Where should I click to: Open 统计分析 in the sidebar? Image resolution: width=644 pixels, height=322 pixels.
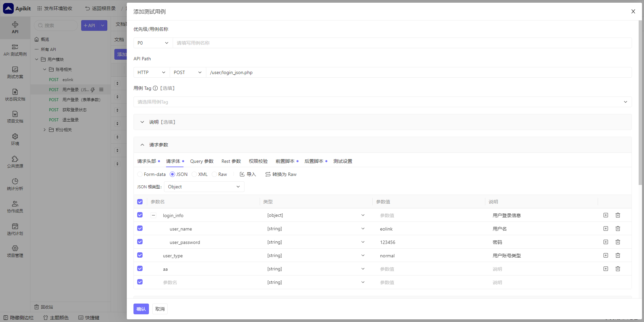coord(15,184)
